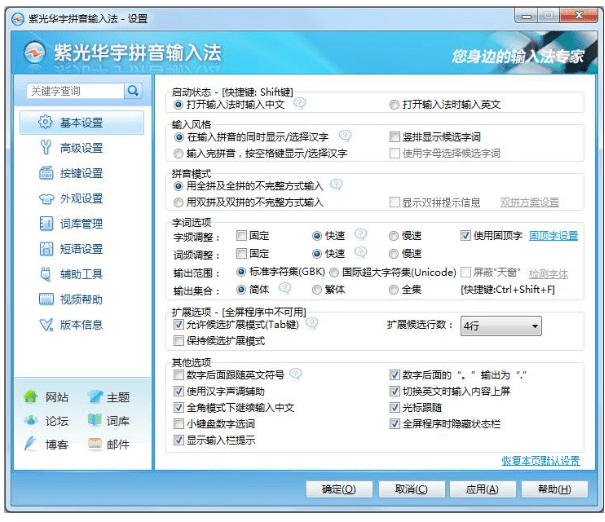
Task: Click the 关键字查询 search field
Action: [76, 91]
